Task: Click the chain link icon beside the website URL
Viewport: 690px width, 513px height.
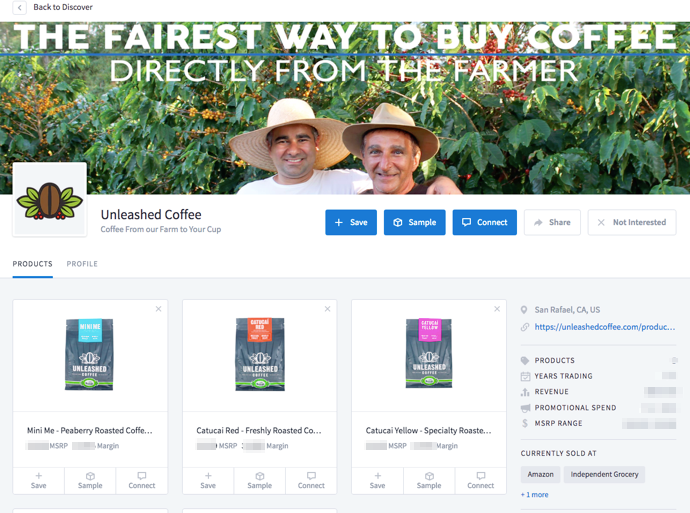Action: 525,327
